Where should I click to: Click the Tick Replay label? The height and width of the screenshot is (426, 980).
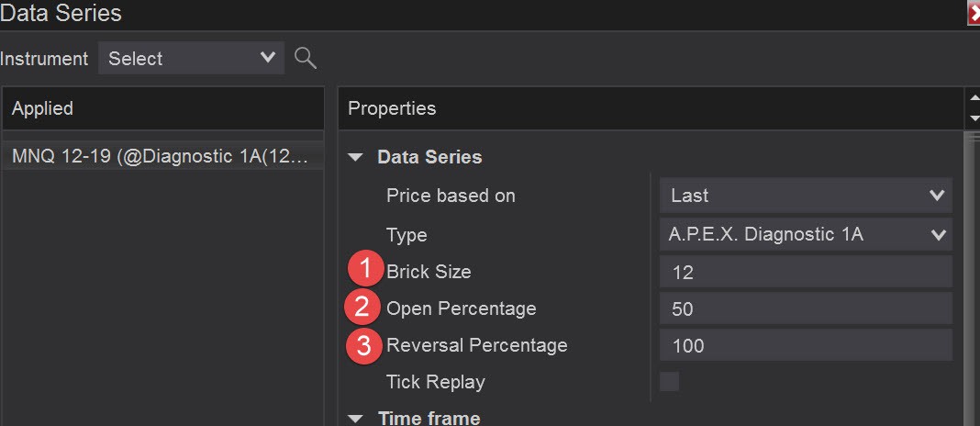pos(436,382)
